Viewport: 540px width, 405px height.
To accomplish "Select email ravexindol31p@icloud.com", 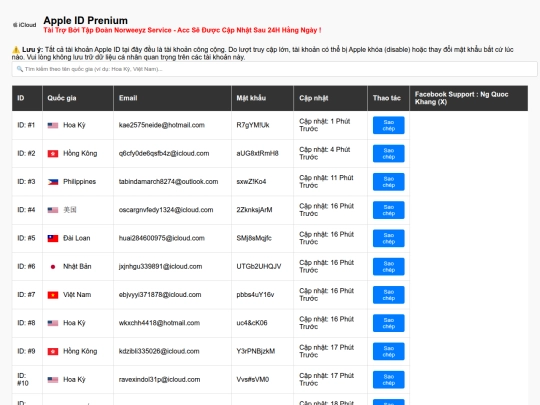I will pyautogui.click(x=159, y=379).
